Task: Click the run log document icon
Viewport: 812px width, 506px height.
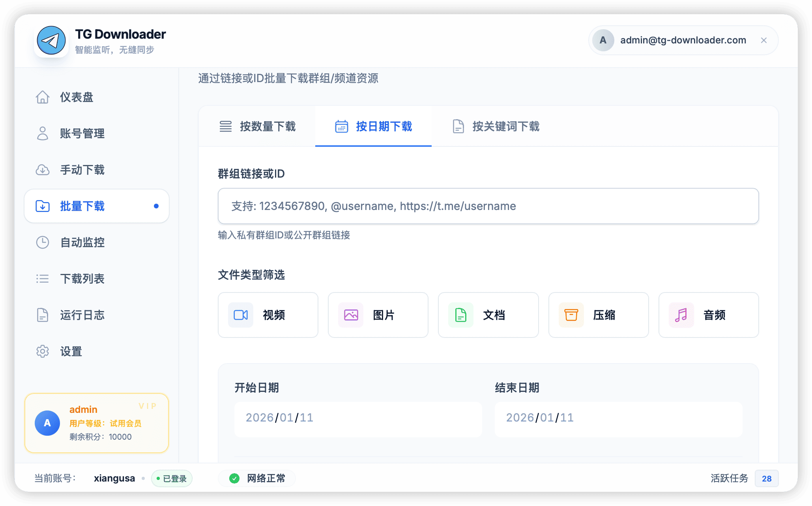Action: [43, 315]
